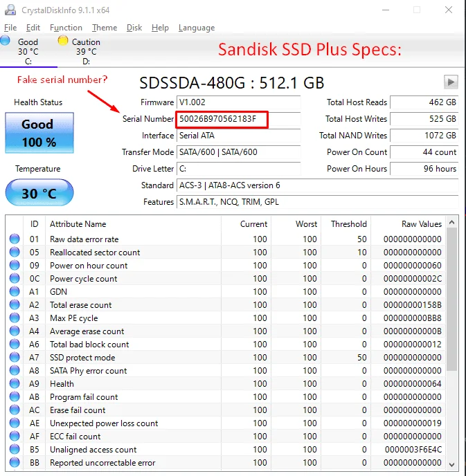
Task: Click status circle for GDN row
Action: pos(15,291)
